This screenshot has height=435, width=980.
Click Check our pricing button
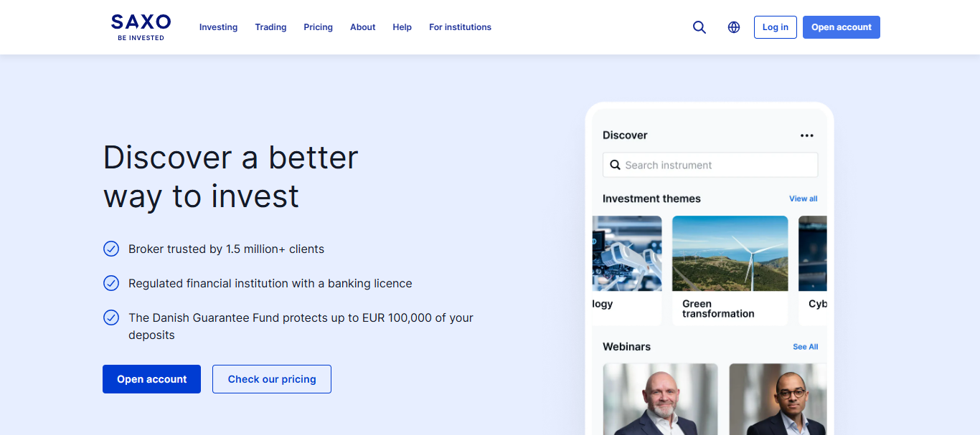point(272,379)
